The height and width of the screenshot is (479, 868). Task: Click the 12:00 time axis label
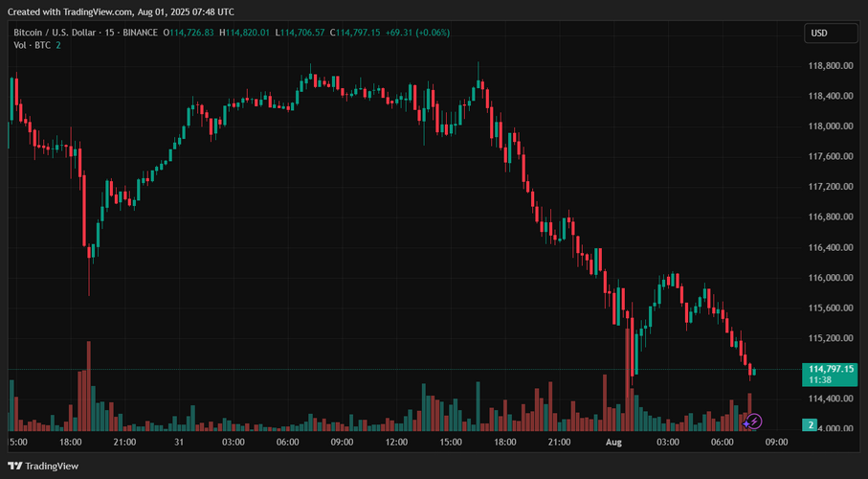(396, 443)
